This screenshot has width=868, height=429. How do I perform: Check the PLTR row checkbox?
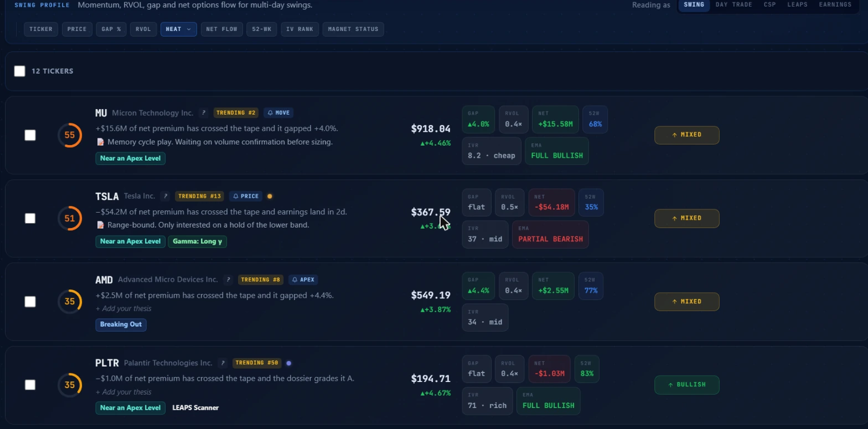click(30, 385)
